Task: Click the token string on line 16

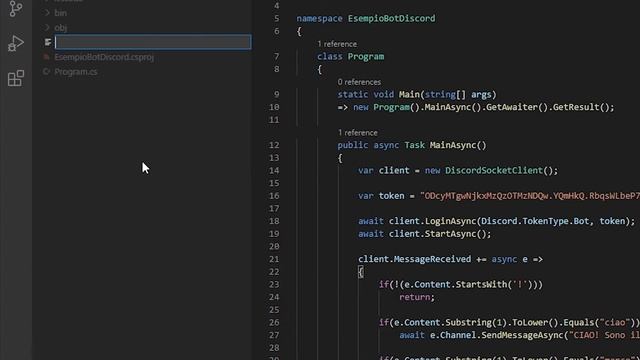Action: point(530,196)
